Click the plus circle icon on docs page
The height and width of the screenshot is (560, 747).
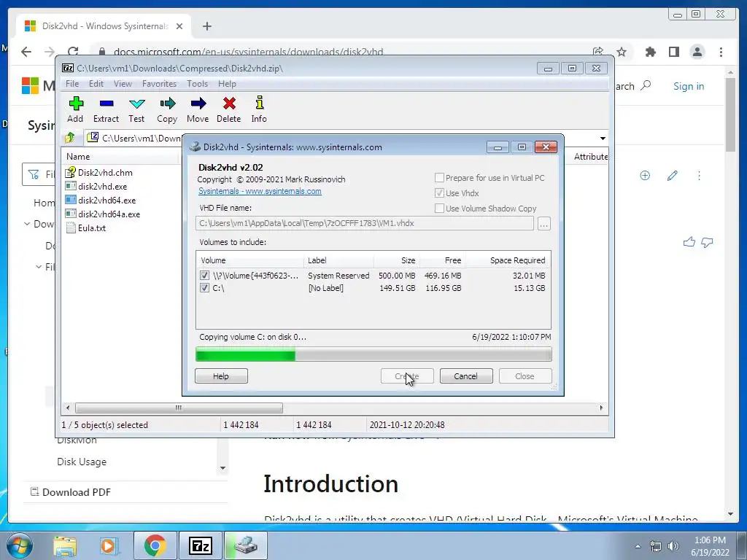click(645, 175)
